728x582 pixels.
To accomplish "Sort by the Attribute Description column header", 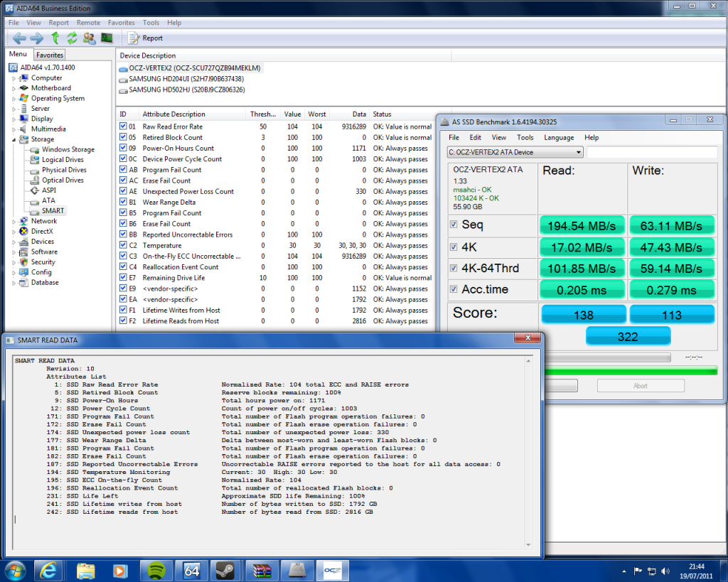I will [x=173, y=114].
